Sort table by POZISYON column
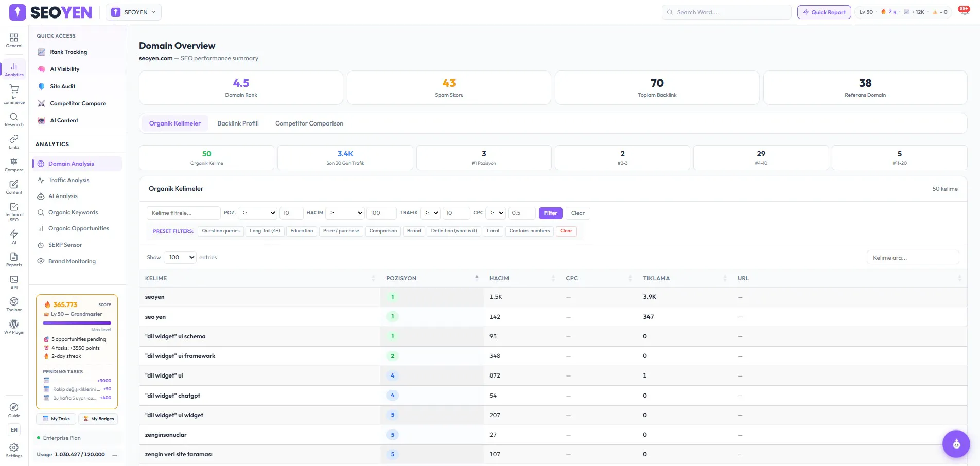980x466 pixels. [x=432, y=278]
